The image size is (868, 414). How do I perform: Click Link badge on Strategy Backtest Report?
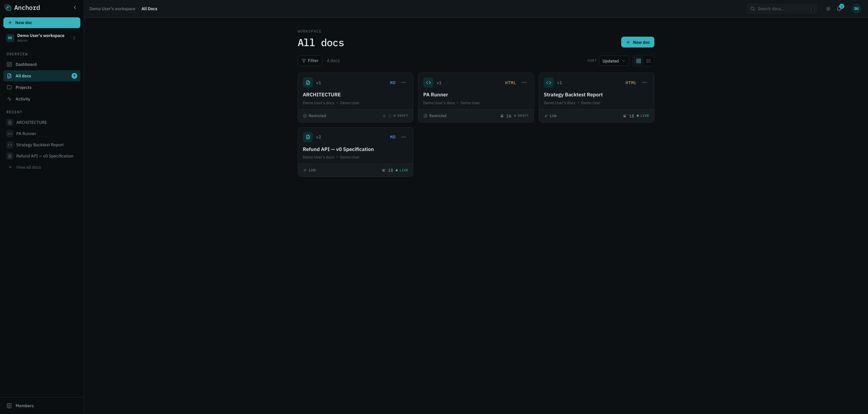(x=550, y=116)
